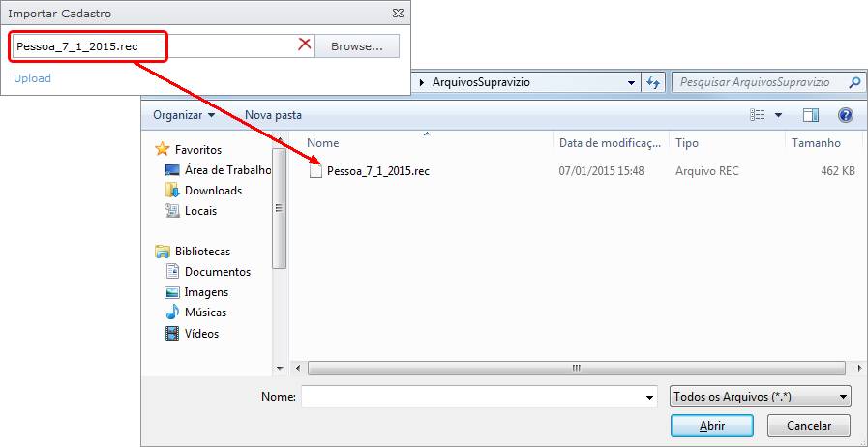The image size is (868, 447).
Task: Click the refresh folder icon
Action: [653, 83]
